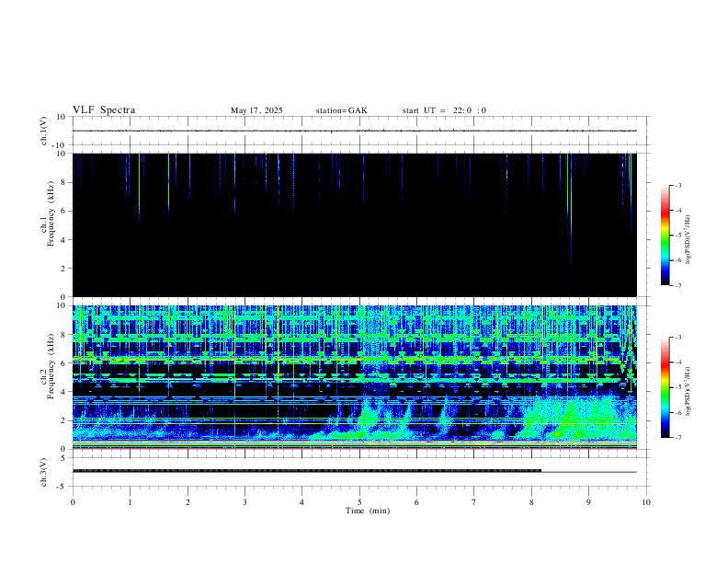
Task: Click the "station=GAK" header label
Action: pyautogui.click(x=341, y=110)
